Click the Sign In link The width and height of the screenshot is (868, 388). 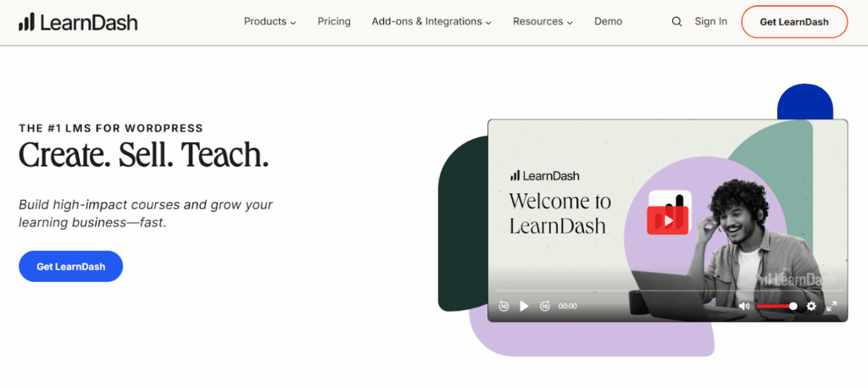pyautogui.click(x=710, y=22)
